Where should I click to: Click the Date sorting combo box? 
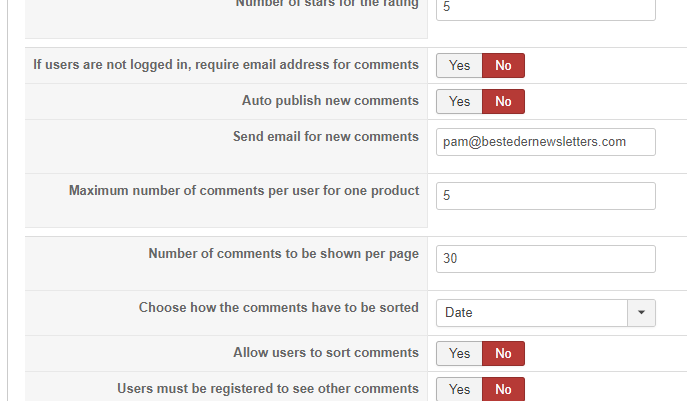(x=532, y=313)
